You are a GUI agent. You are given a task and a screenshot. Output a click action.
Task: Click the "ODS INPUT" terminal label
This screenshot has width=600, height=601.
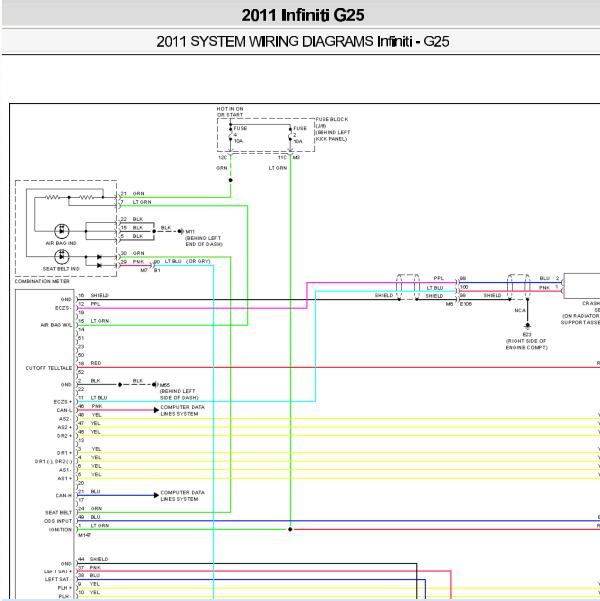58,521
